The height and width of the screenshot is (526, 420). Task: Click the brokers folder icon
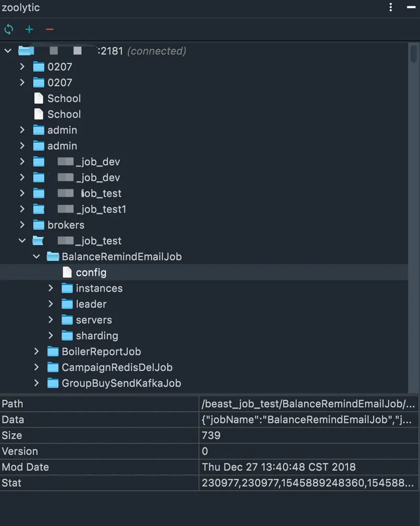(38, 225)
